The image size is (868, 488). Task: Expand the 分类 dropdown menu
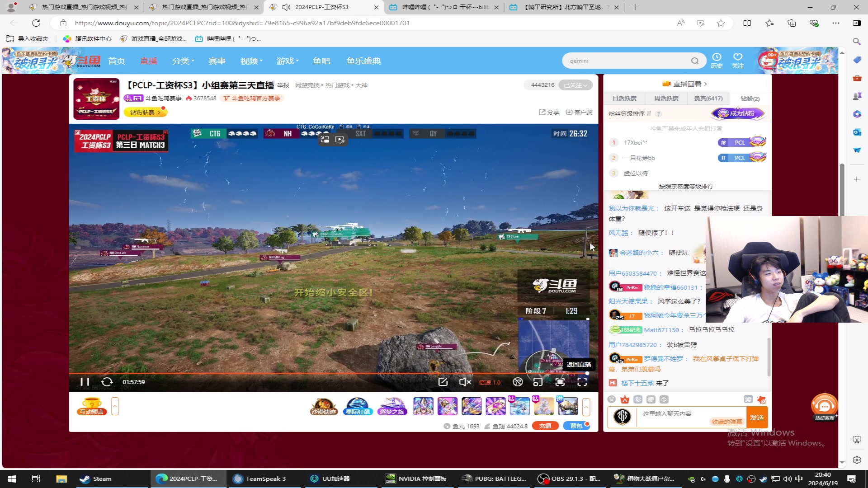(x=183, y=61)
